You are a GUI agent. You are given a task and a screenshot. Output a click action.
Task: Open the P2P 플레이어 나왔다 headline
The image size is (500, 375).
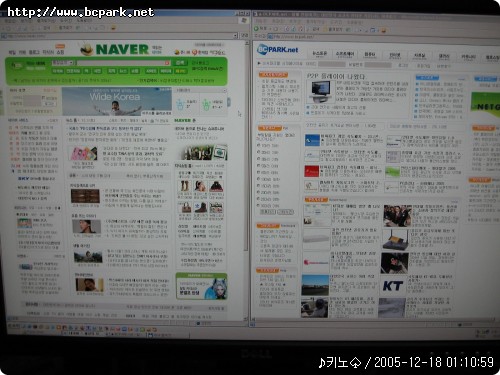(336, 76)
